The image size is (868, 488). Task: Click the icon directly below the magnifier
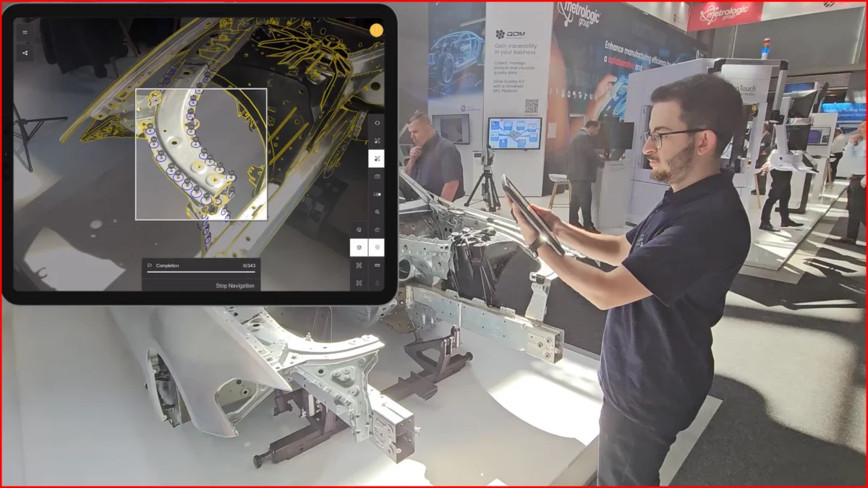377,230
